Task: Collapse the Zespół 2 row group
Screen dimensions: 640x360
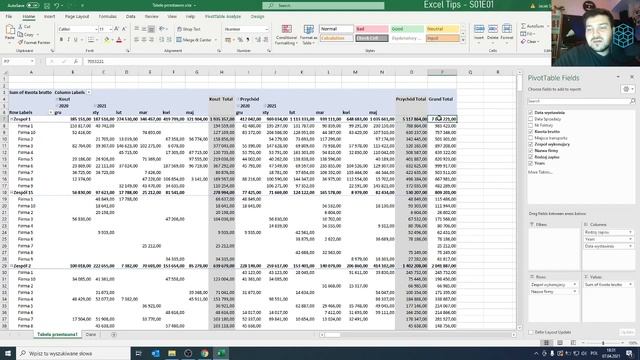Action: click(x=11, y=266)
